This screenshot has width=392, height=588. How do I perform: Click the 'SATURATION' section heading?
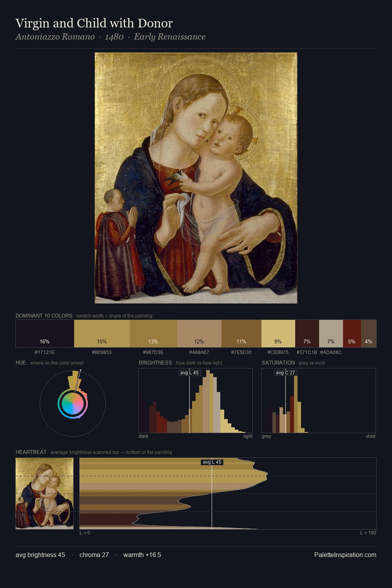click(278, 363)
